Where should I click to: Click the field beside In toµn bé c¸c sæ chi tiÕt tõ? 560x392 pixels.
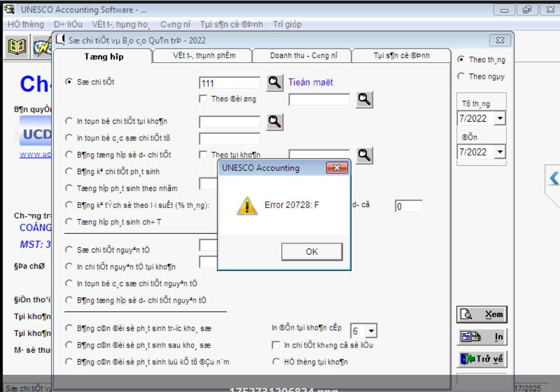pos(229,138)
